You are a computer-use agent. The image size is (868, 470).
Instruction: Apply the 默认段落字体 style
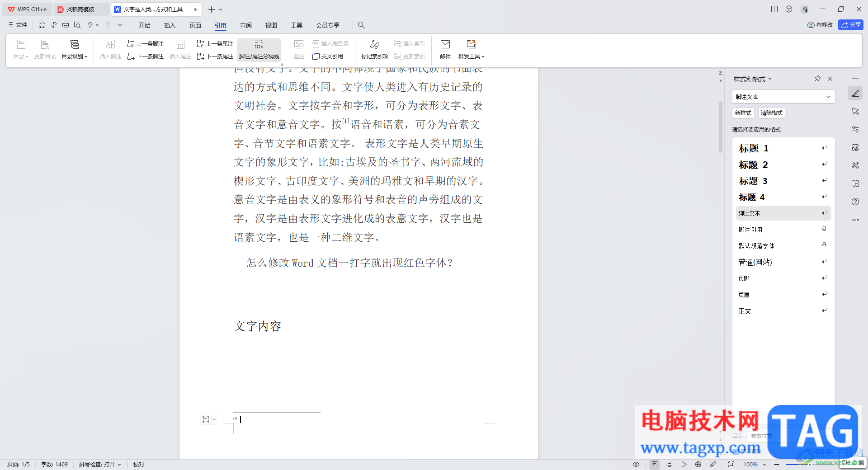point(783,246)
